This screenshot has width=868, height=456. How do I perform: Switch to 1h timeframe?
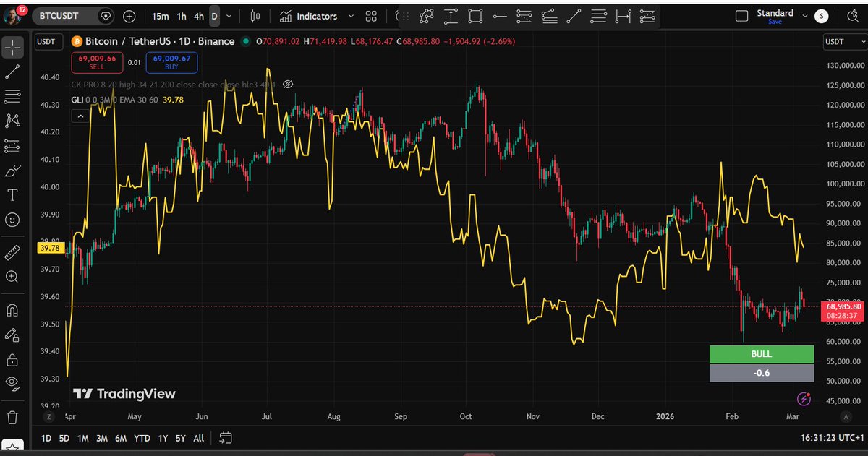pyautogui.click(x=182, y=15)
